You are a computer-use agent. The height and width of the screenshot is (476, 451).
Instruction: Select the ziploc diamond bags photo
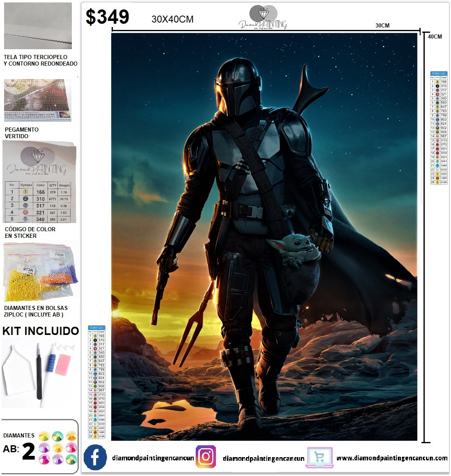pyautogui.click(x=41, y=271)
